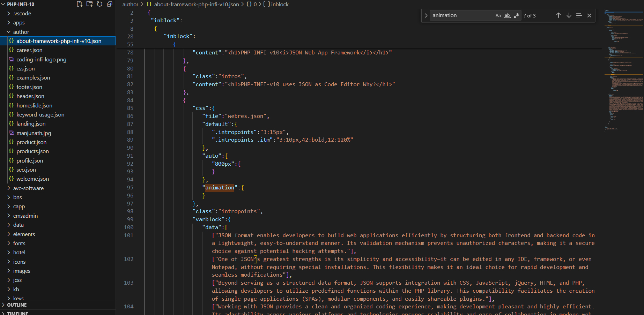Create a new folder in the Explorer
This screenshot has height=315, width=644.
(x=89, y=4)
